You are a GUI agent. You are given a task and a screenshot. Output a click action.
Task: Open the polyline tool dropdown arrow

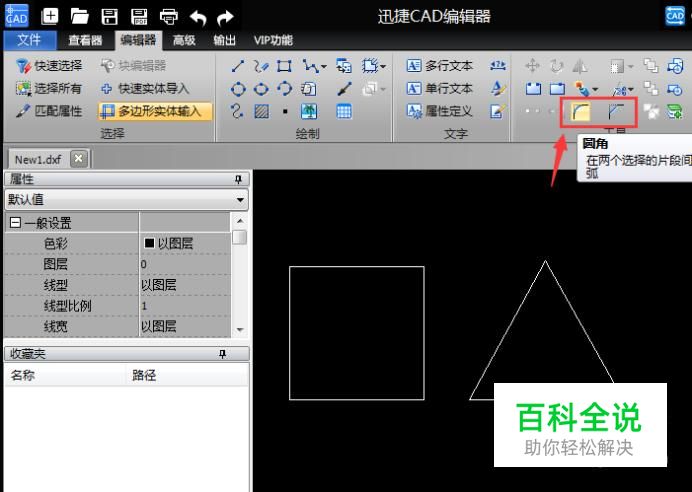pos(324,67)
